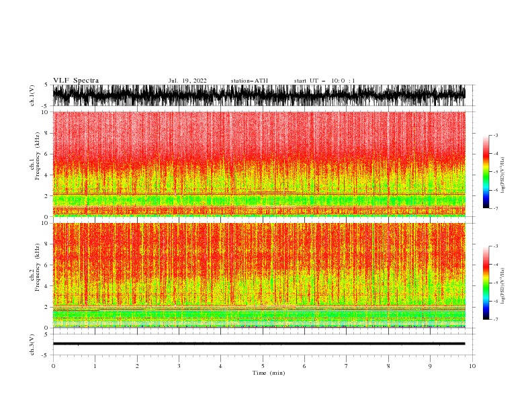This screenshot has width=532, height=411.
Task: Click the ch.3 flat voltage trace
Action: (x=259, y=344)
